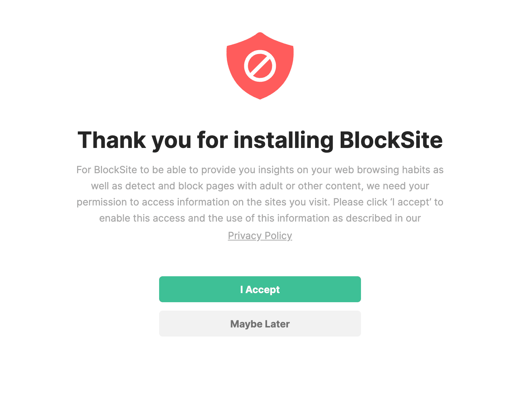Click the permission description paragraph
This screenshot has width=525, height=420.
[x=260, y=194]
